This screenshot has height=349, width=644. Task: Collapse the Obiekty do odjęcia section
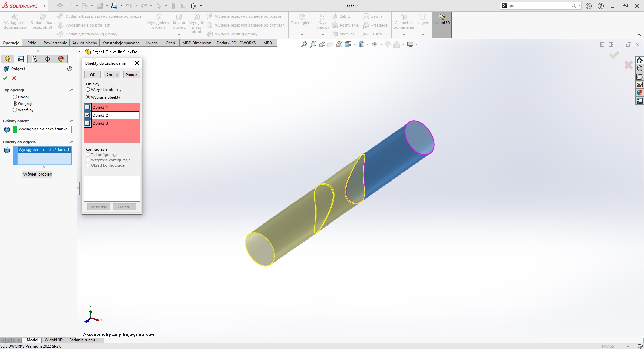point(71,142)
